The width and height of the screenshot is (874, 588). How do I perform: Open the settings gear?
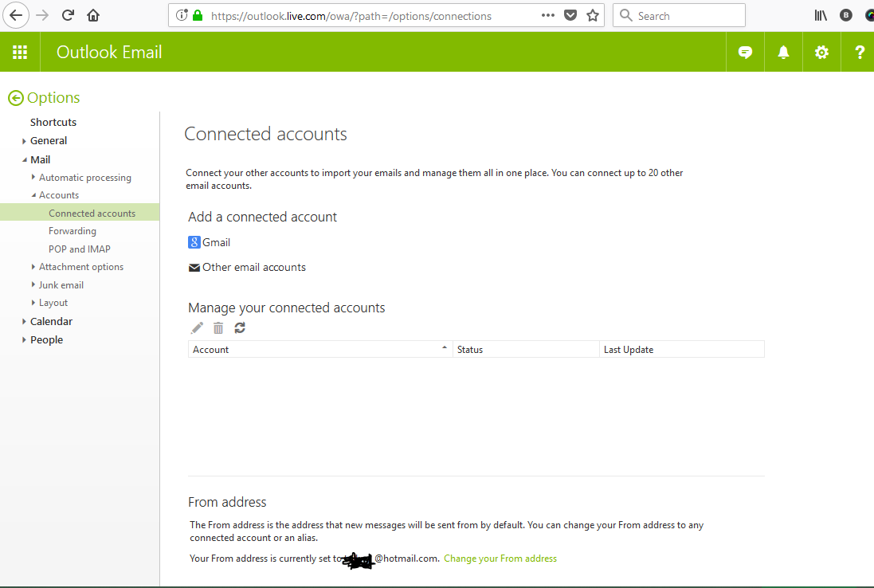[x=821, y=52]
